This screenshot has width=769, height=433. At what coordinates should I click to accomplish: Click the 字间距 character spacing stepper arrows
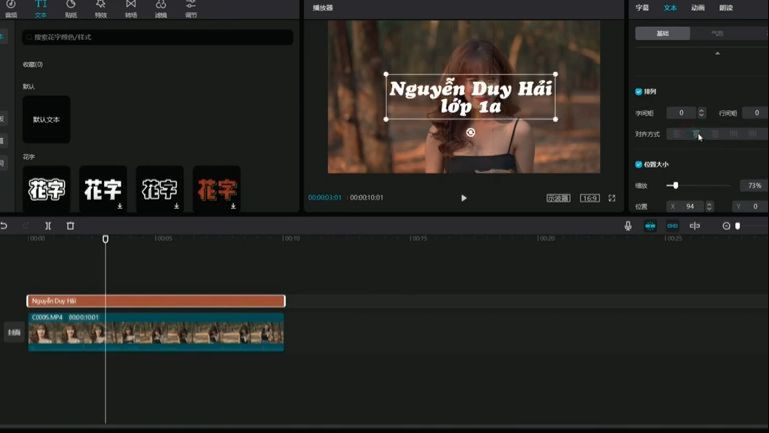point(702,113)
